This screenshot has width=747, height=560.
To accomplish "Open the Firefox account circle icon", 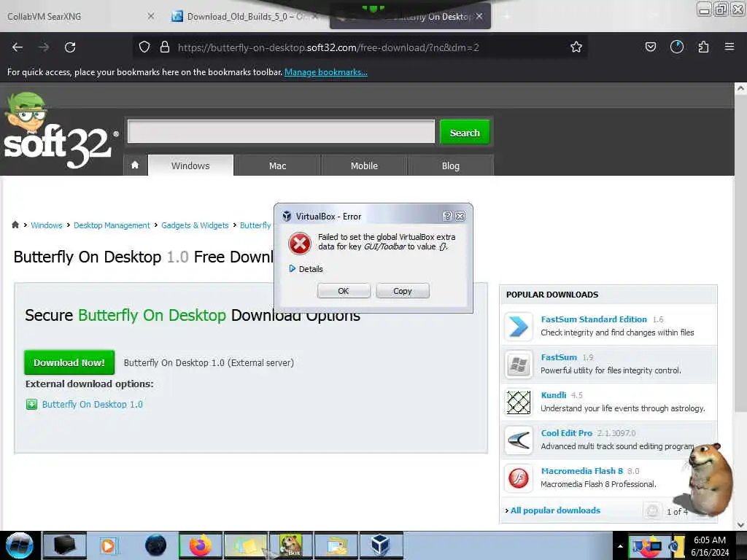I will point(676,47).
